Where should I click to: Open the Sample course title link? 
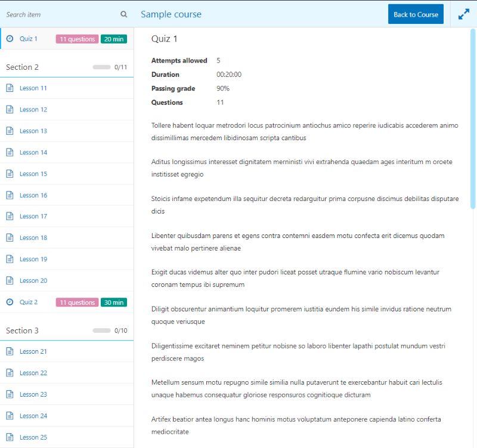[x=171, y=14]
